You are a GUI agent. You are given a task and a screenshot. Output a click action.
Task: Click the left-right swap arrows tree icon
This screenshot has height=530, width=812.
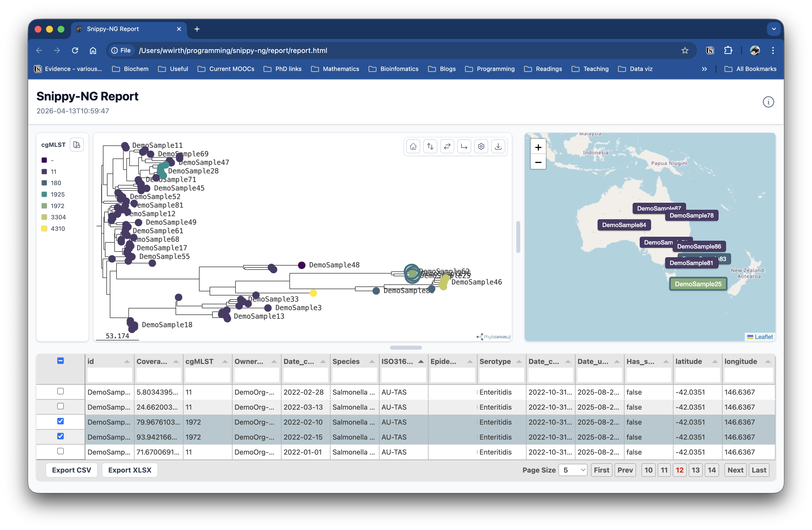tap(447, 147)
